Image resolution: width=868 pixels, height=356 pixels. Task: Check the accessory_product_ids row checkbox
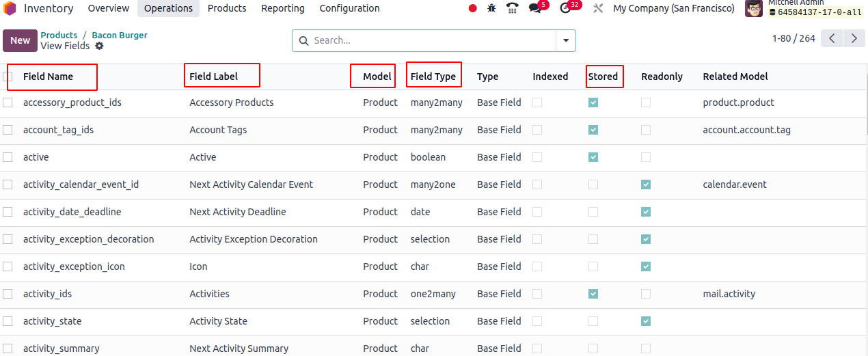8,102
